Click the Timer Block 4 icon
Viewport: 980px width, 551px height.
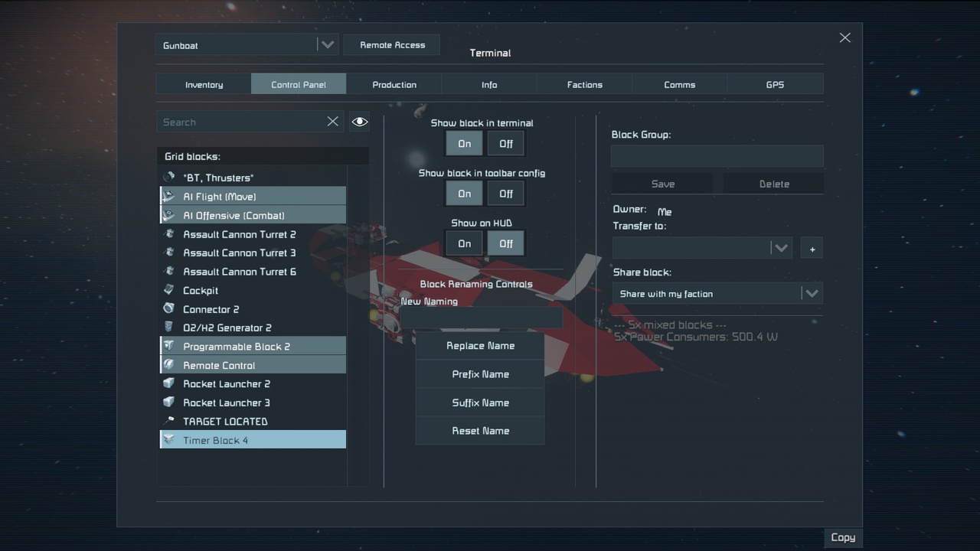point(168,440)
